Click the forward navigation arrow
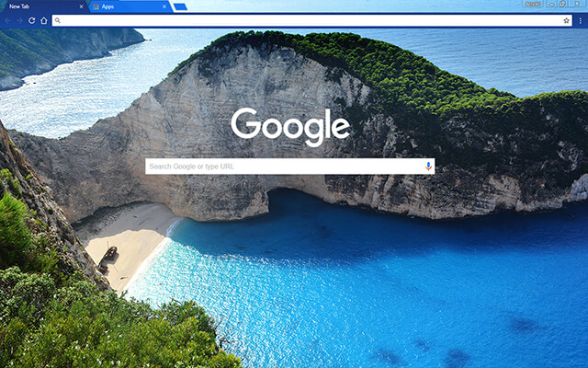 point(18,20)
